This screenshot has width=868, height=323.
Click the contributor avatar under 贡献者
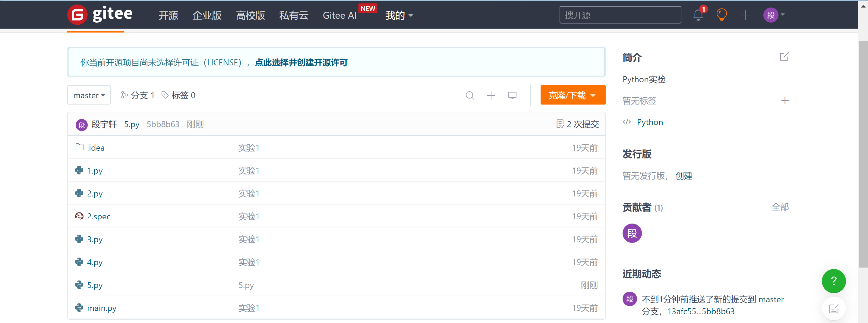pos(632,233)
